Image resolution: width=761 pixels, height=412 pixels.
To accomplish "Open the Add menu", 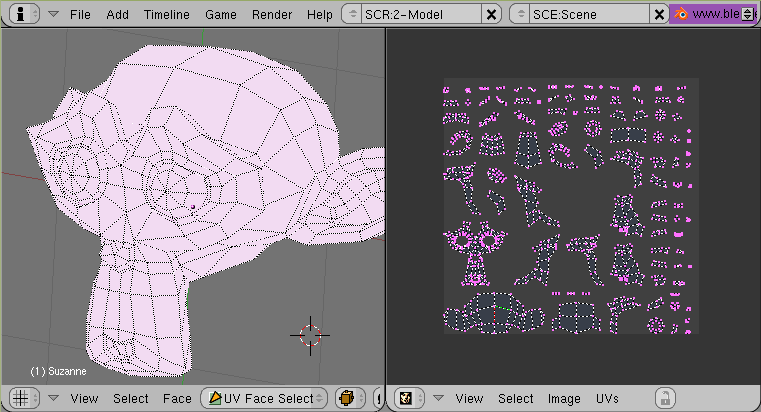I will coord(117,15).
